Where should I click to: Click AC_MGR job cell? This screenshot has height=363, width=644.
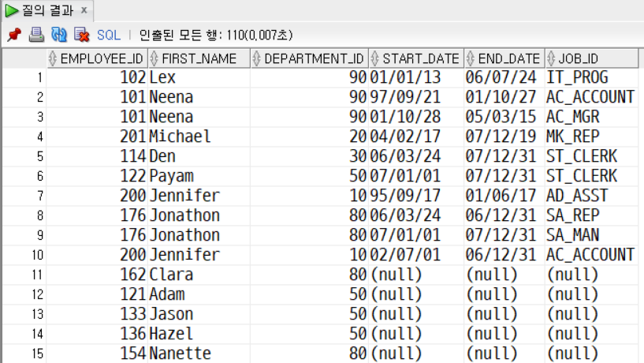[592, 117]
